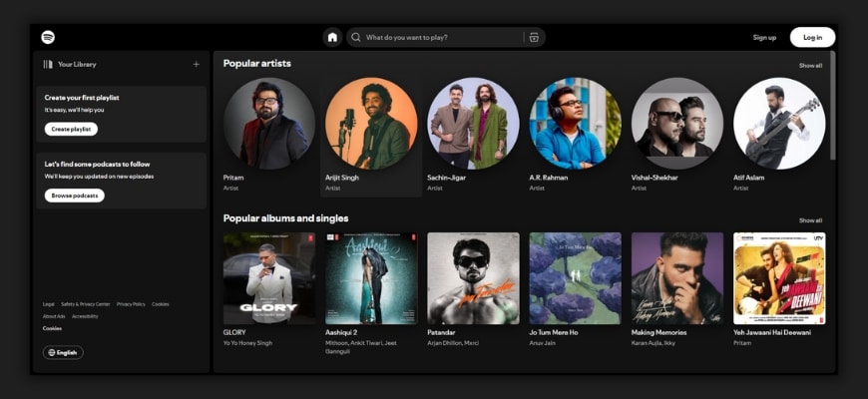Screen dimensions: 868x399
Task: Click the Legal footer link
Action: click(x=49, y=304)
